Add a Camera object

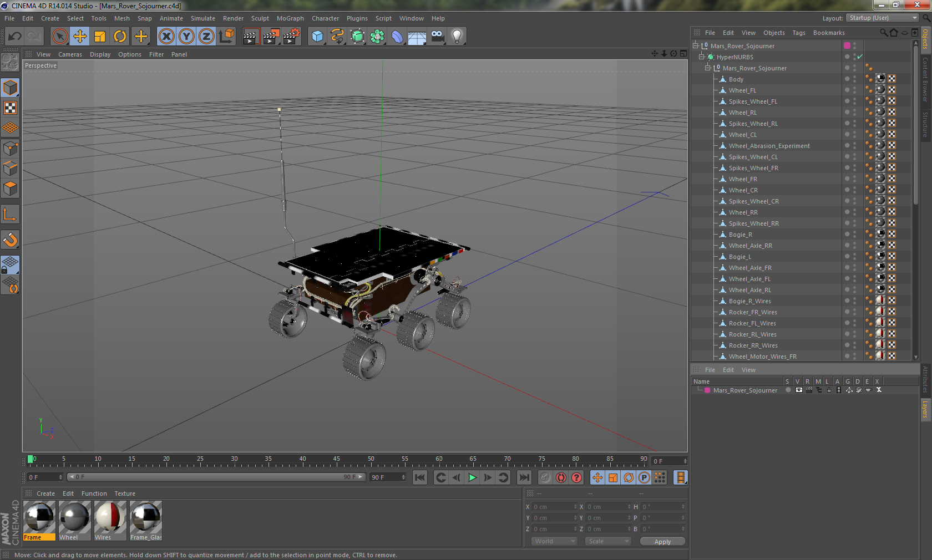pos(437,37)
